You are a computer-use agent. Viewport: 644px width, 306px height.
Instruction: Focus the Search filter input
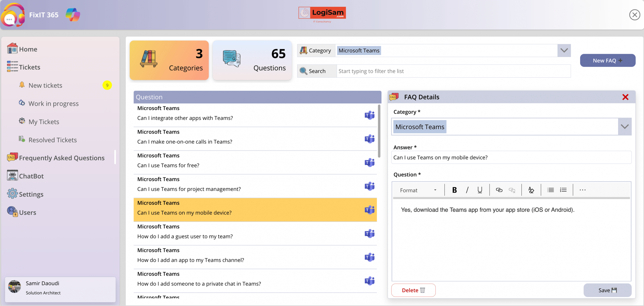tap(453, 71)
